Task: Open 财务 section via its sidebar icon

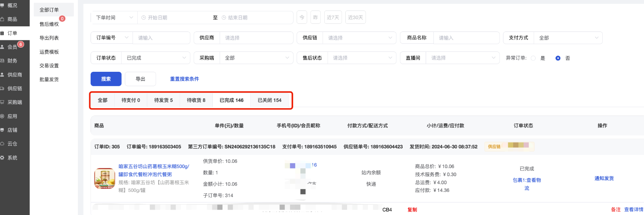Action: [x=2, y=61]
